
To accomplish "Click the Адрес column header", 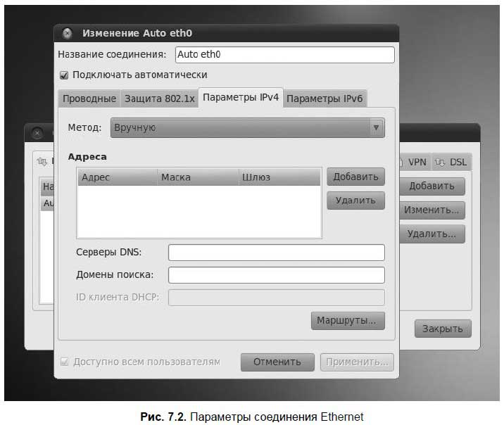I will pos(118,177).
